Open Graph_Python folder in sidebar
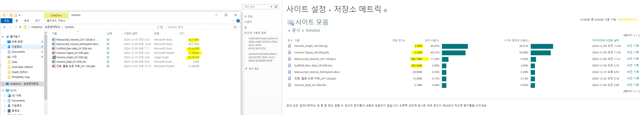 coord(19,72)
